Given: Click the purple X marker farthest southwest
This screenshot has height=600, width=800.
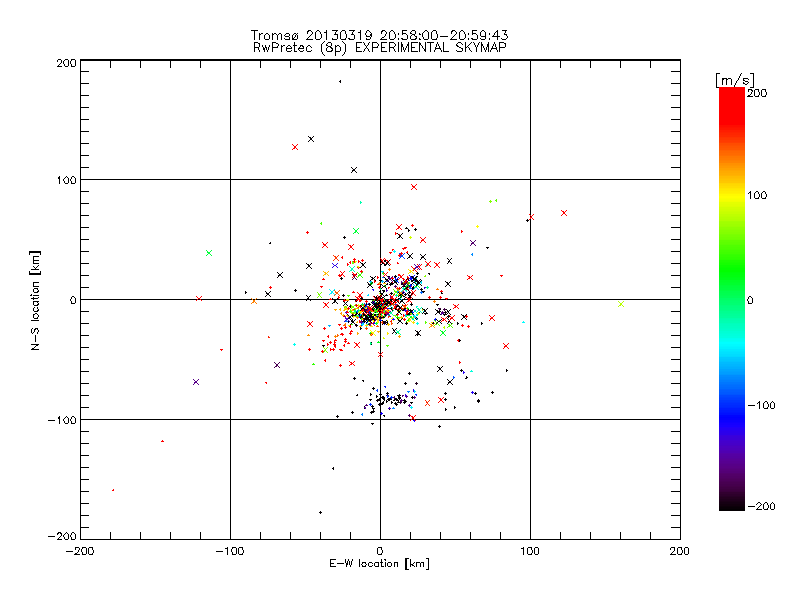Looking at the screenshot, I should [196, 382].
